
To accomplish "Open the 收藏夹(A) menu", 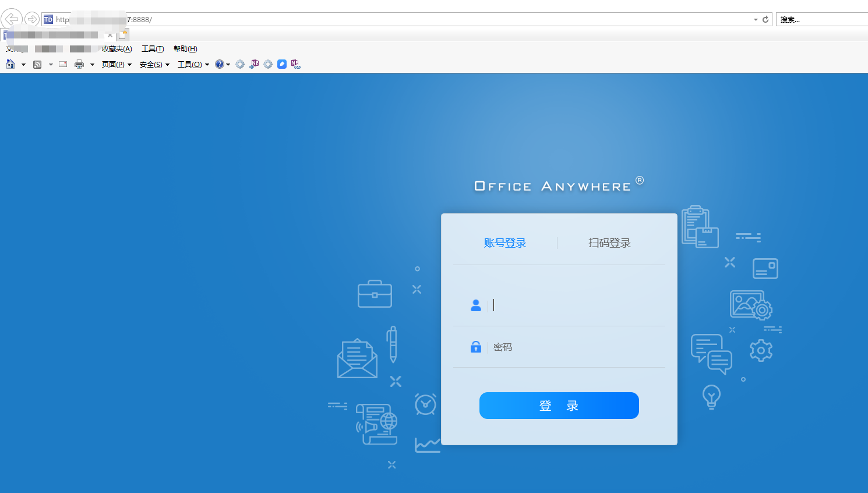I will pos(117,49).
